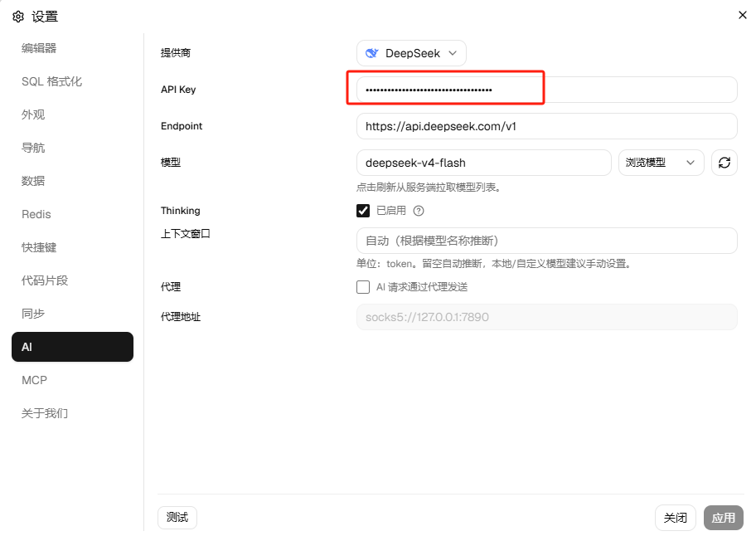Disable the Thinking 已启用 checkbox
The image size is (756, 536).
(x=363, y=211)
